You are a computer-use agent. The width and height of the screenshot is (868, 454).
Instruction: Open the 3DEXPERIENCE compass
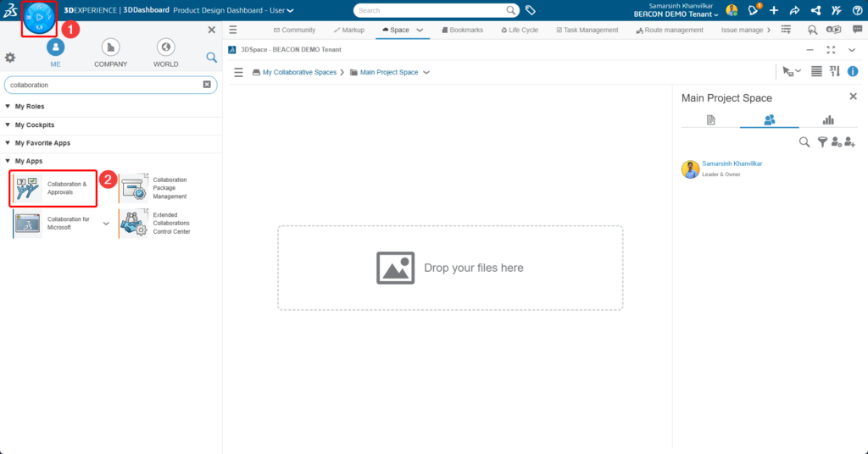(39, 18)
